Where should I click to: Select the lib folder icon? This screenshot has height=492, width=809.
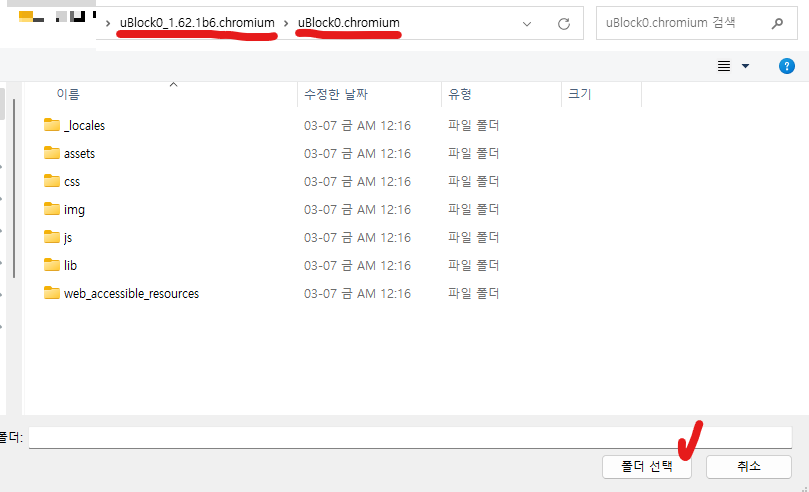tap(52, 265)
